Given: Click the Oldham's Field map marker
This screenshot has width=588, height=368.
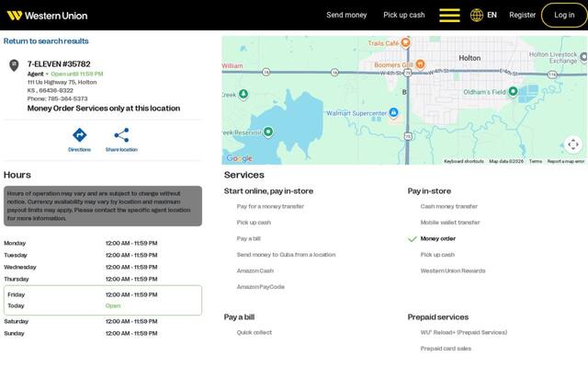Looking at the screenshot, I should click(513, 91).
